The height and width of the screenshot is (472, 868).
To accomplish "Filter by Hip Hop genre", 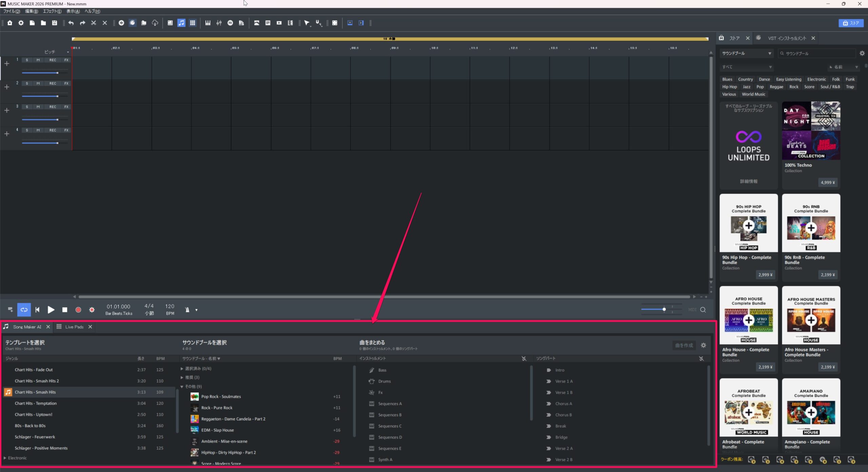I will tap(729, 87).
